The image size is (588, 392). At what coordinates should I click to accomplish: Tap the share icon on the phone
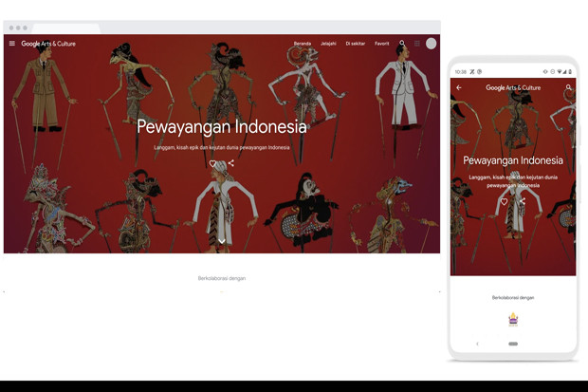[x=523, y=201]
